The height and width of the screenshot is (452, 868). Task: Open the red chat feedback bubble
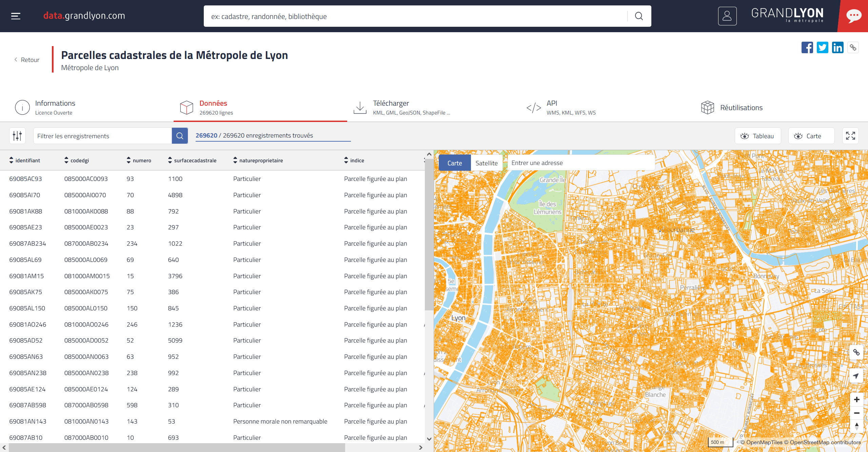pos(853,16)
